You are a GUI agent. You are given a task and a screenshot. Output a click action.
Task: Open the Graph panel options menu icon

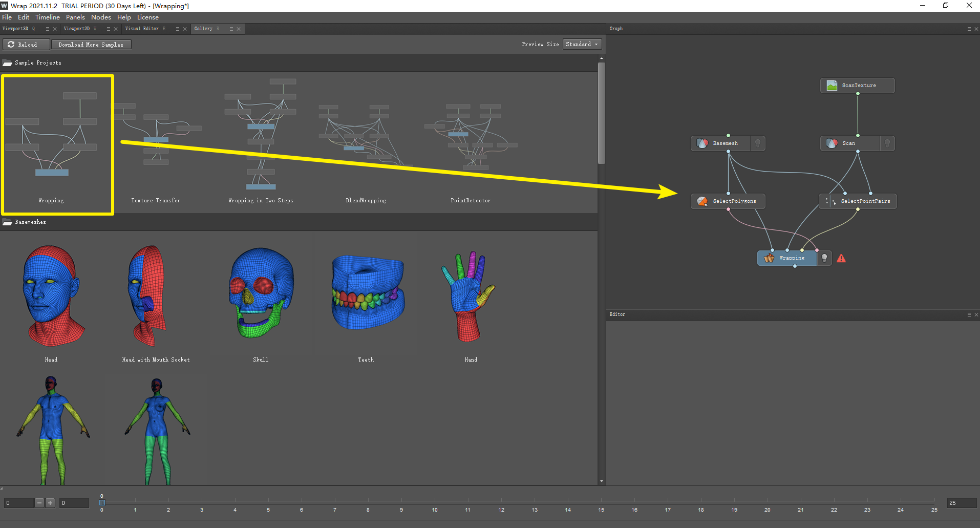pos(969,29)
